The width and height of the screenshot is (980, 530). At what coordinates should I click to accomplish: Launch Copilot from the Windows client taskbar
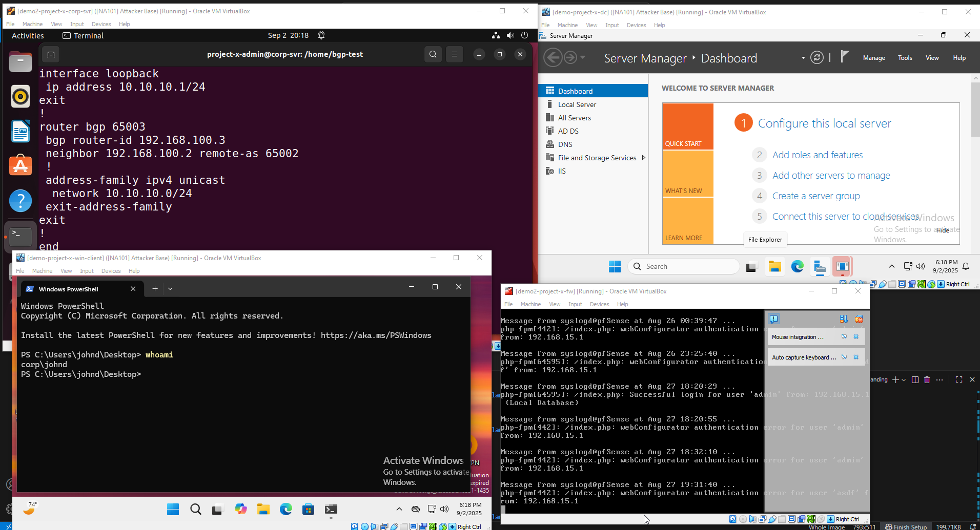[x=240, y=509]
